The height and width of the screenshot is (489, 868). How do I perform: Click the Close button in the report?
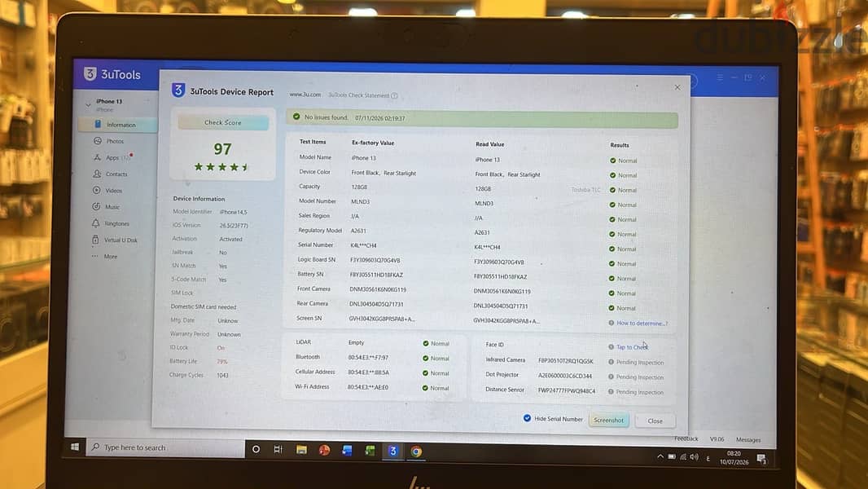click(x=655, y=421)
